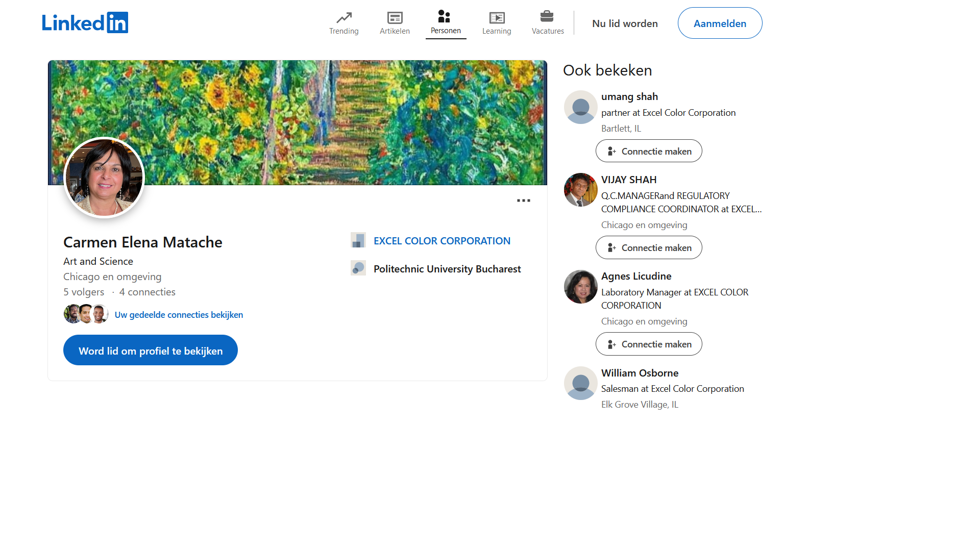Image resolution: width=980 pixels, height=551 pixels.
Task: Open the Trending nav item
Action: tap(344, 23)
